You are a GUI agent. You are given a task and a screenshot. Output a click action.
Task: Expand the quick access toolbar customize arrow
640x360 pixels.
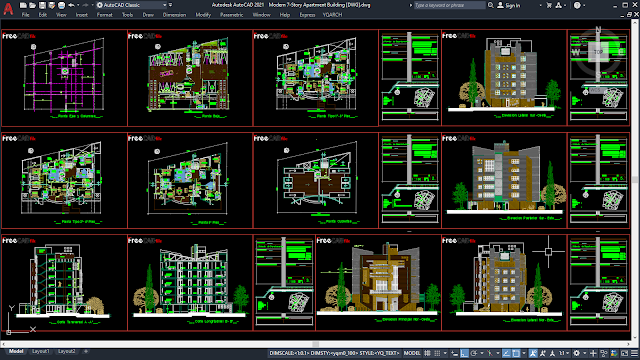click(x=171, y=5)
